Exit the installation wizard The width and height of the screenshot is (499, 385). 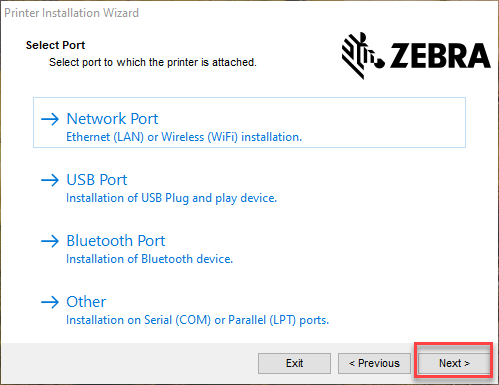(x=294, y=363)
